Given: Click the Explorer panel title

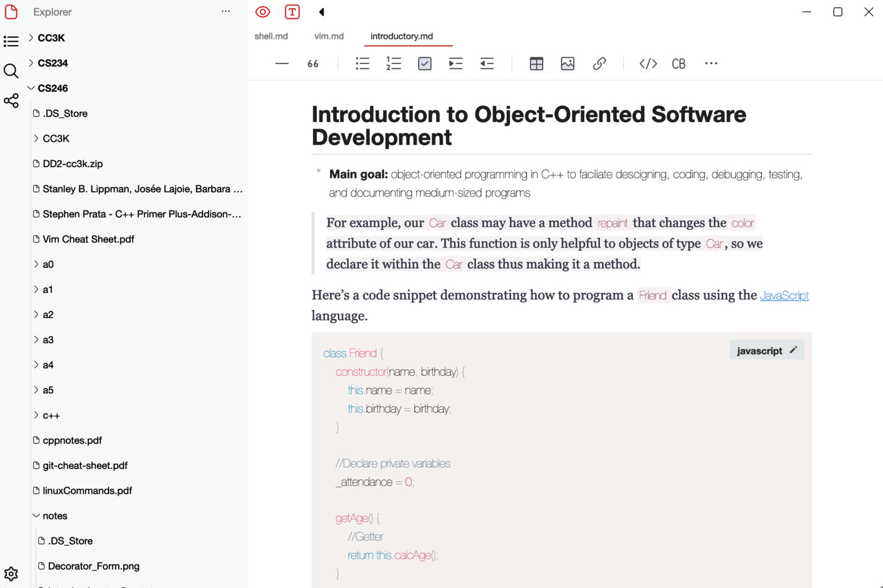Looking at the screenshot, I should click(x=52, y=12).
